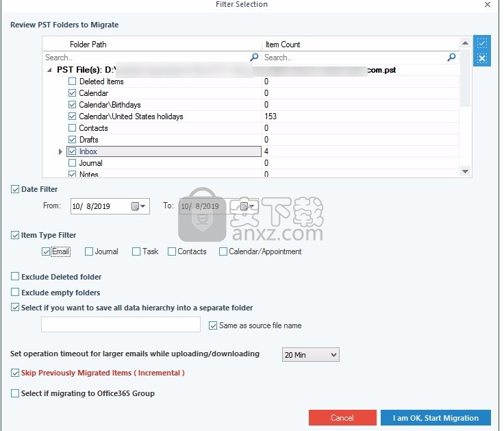Check the Task item type
Screen dimensions: 504x431
(136, 251)
